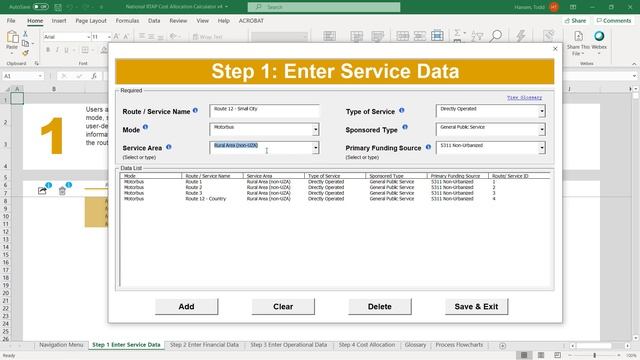The width and height of the screenshot is (640, 360).
Task: Open the font size dropdown
Action: point(109,37)
